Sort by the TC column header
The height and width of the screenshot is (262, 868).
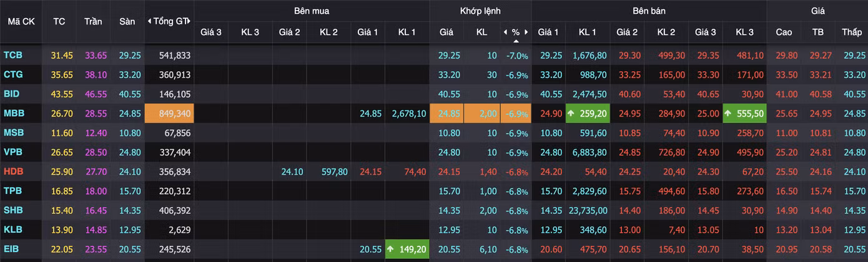(59, 21)
